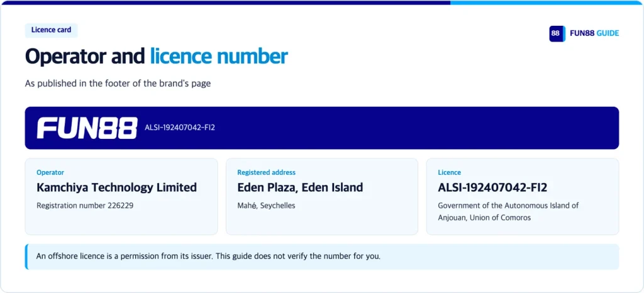Click the banner licence code ALSI-192407042-FI2

[180, 128]
